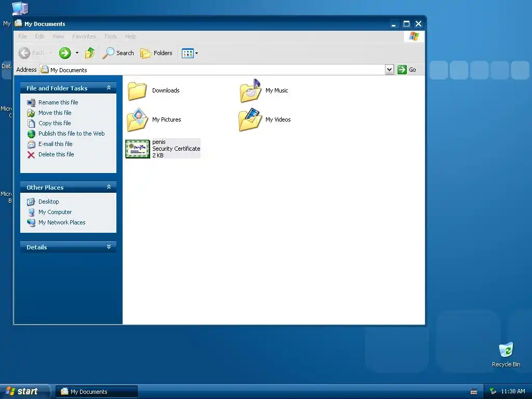
Task: Click the Desktop icon in Other Places
Action: [31, 202]
